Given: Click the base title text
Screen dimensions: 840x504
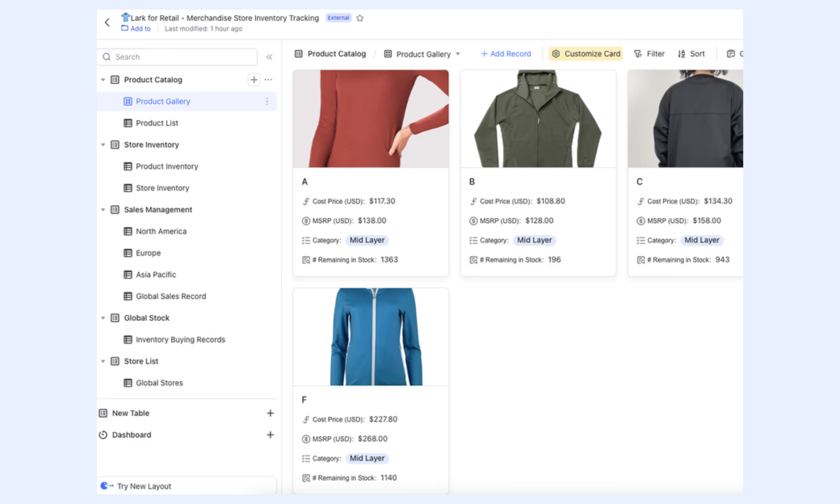Looking at the screenshot, I should click(x=225, y=18).
